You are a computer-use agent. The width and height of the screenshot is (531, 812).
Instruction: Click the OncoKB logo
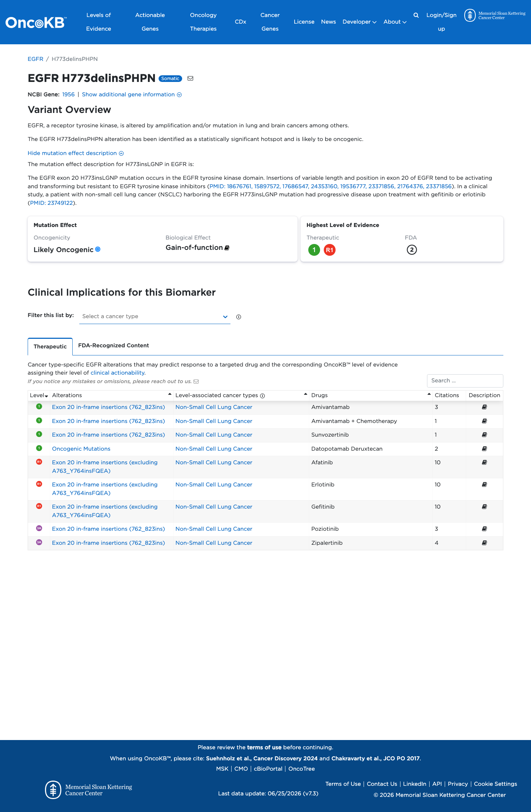tap(36, 23)
